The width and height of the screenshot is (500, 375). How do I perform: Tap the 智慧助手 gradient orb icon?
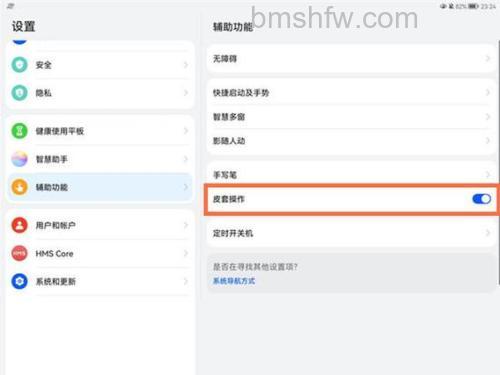pyautogui.click(x=20, y=159)
